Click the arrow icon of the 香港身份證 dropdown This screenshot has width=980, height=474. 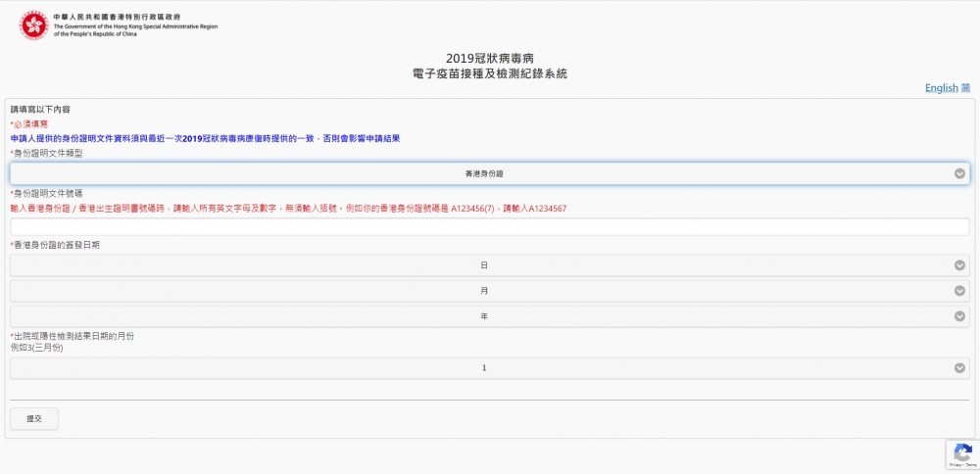click(x=959, y=173)
